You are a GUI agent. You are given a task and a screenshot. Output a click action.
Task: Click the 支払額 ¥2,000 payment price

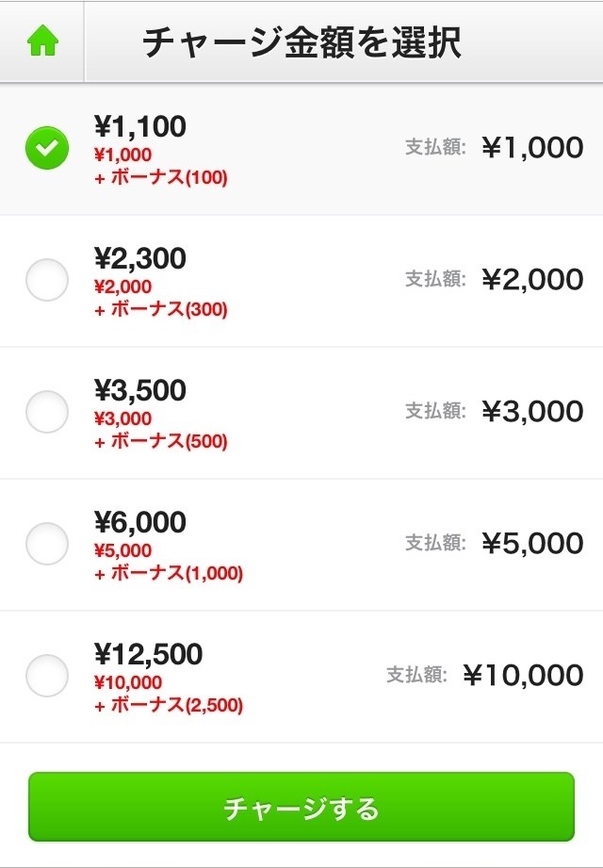pos(532,280)
